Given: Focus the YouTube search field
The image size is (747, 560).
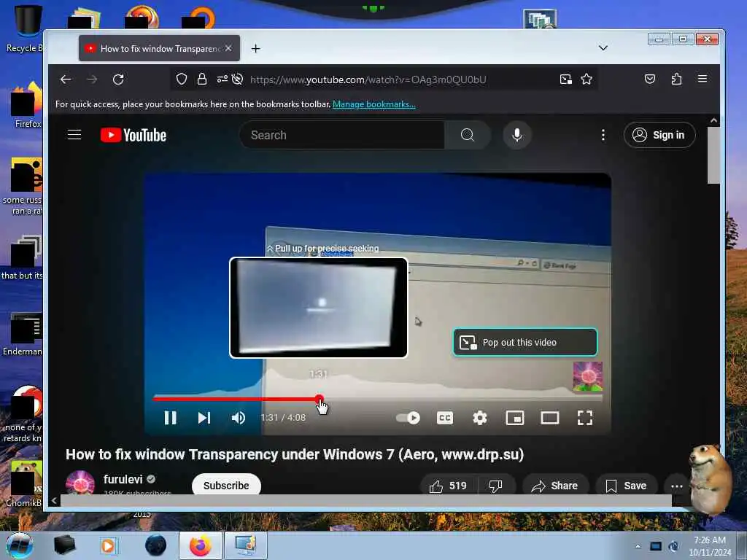Looking at the screenshot, I should pos(342,135).
